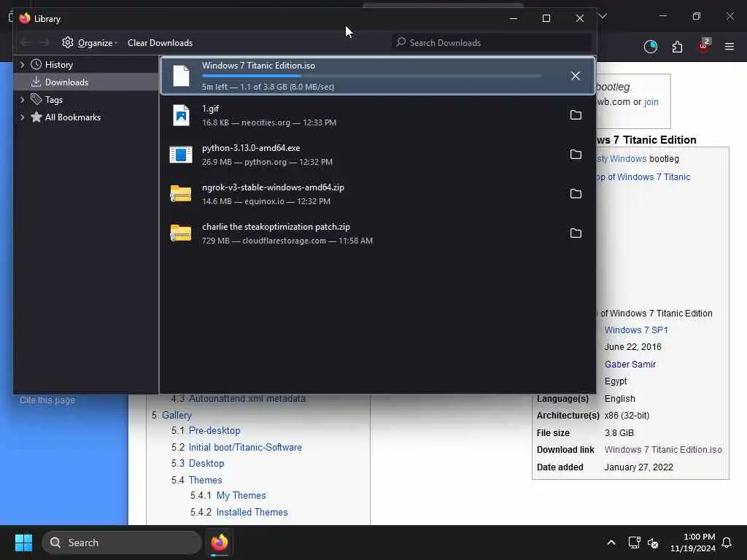
Task: Click Cite this page link
Action: 47,400
